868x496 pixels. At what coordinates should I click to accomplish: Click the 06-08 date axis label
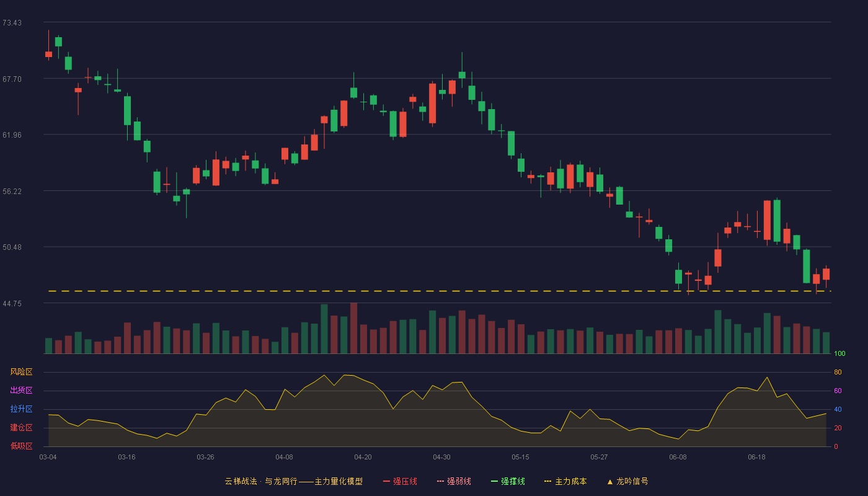[678, 457]
